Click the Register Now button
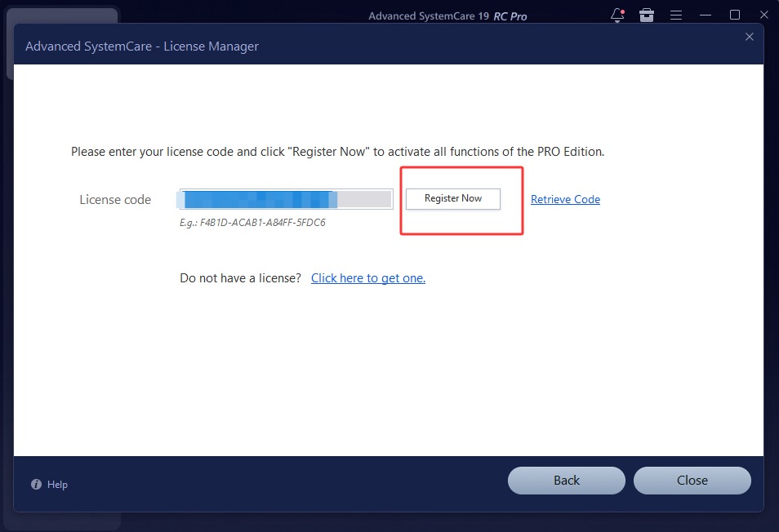779x532 pixels. (x=453, y=198)
